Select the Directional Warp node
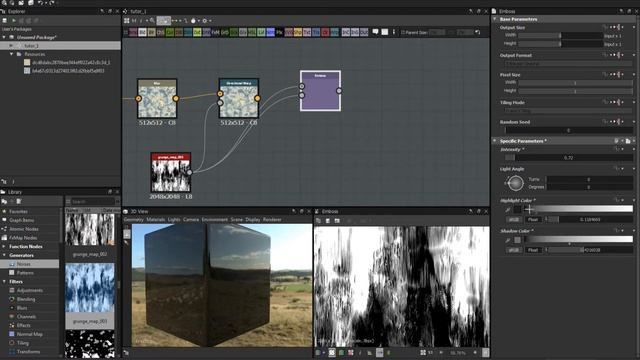The image size is (640, 360). 239,98
